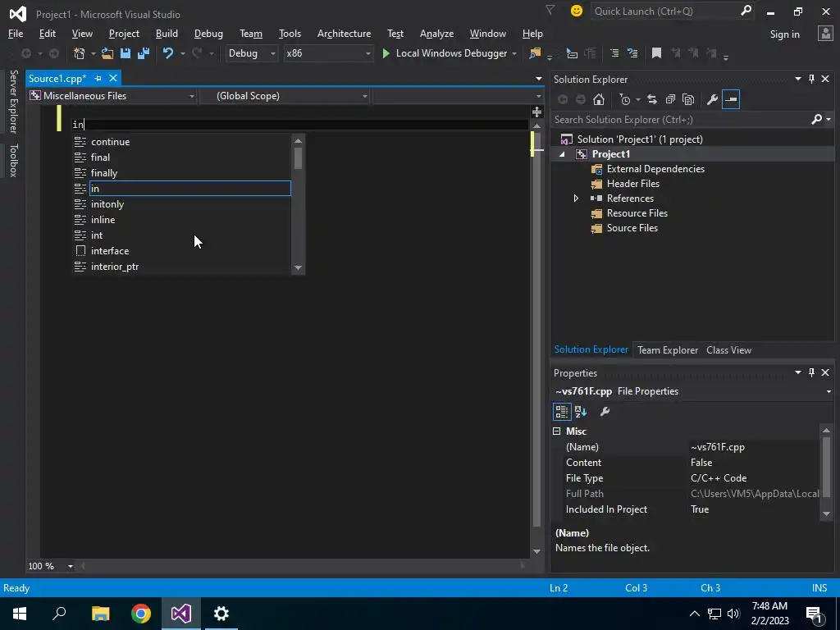The width and height of the screenshot is (840, 630).
Task: Select 'interface' in the completion list
Action: [182, 251]
